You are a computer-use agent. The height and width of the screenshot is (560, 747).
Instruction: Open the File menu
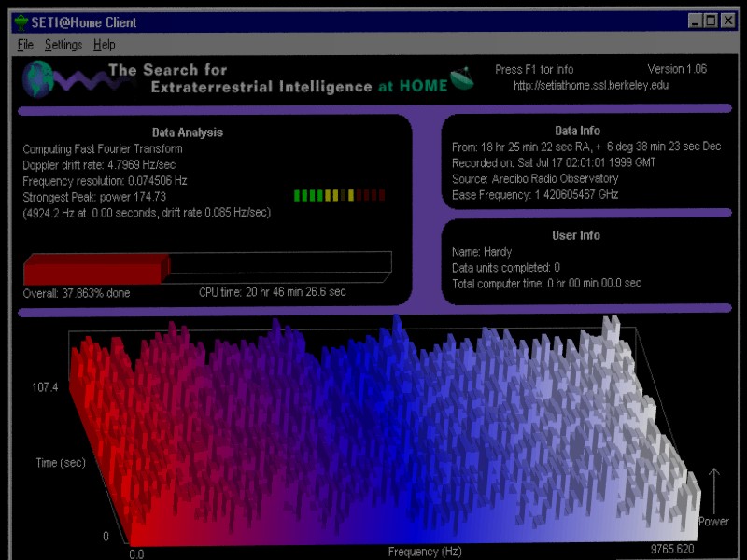pyautogui.click(x=25, y=45)
